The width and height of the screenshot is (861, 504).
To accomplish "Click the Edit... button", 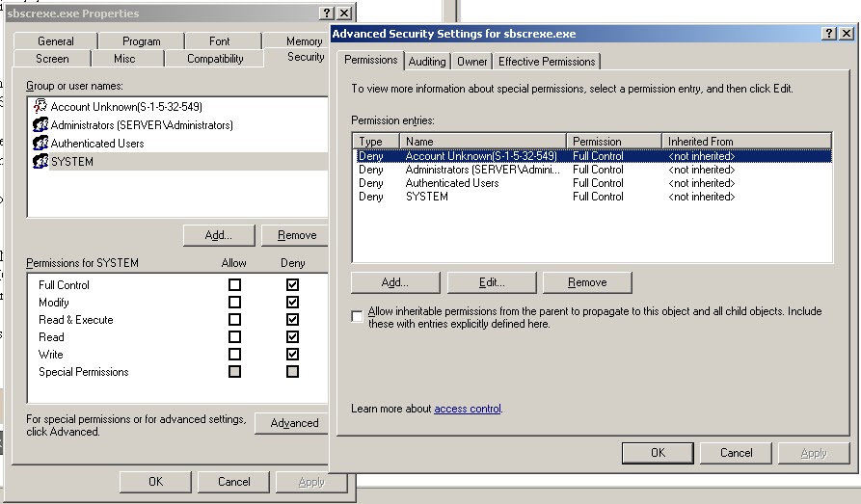I will (x=492, y=282).
